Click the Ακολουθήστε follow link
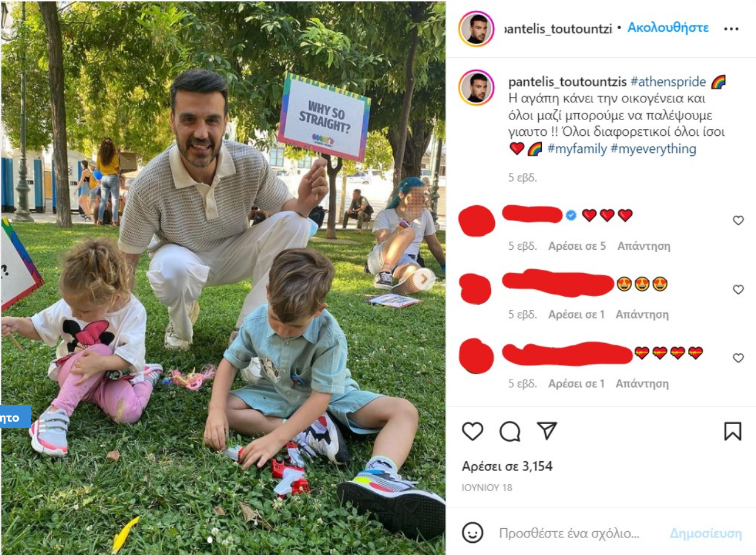Screen dimensions: 756x555 668,28
